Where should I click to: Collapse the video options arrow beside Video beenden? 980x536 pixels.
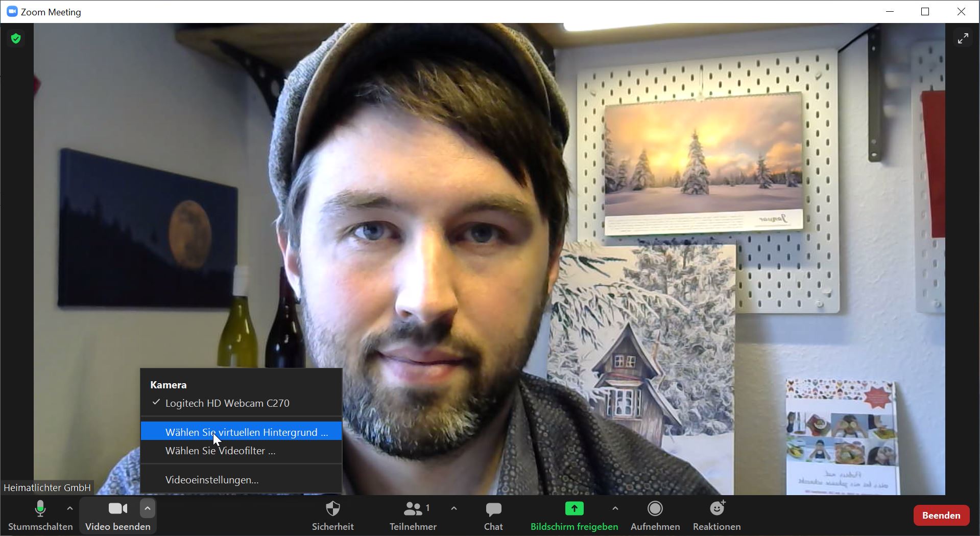(x=148, y=508)
